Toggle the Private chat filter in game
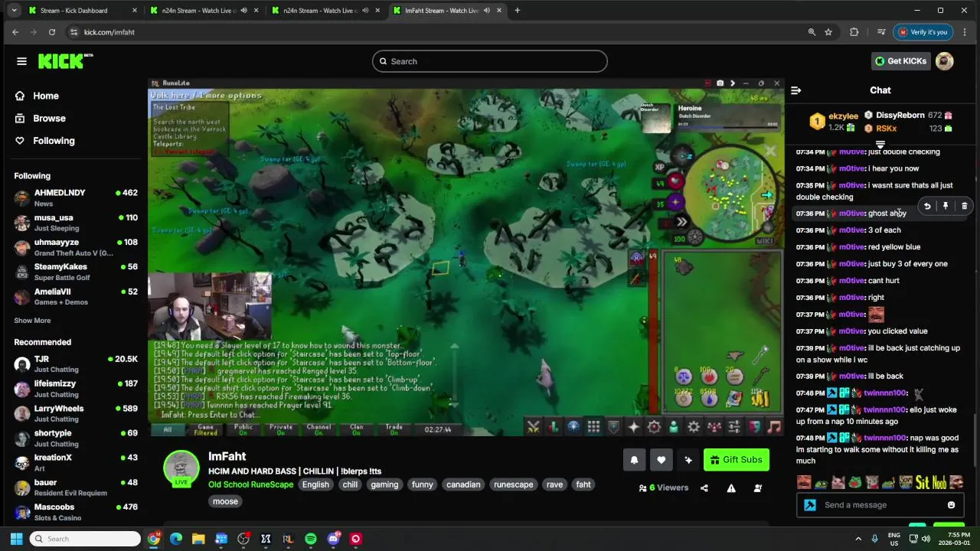The image size is (980, 551). click(x=281, y=429)
